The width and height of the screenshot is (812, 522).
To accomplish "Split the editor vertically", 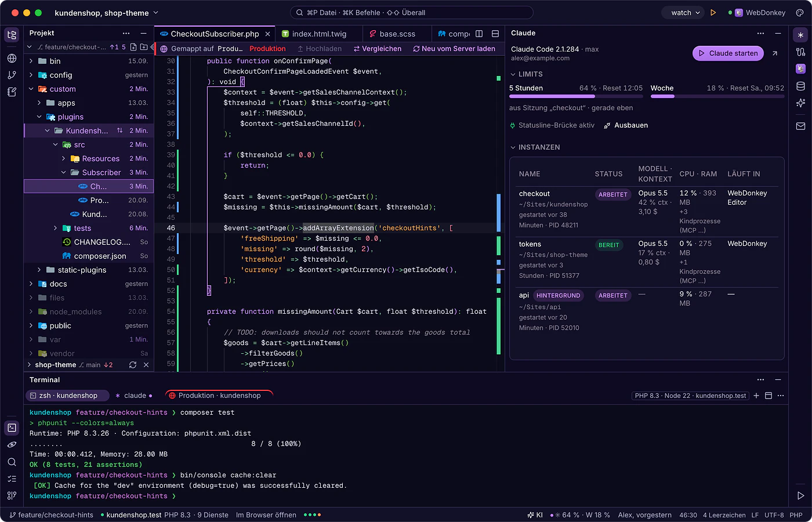I will [x=479, y=34].
